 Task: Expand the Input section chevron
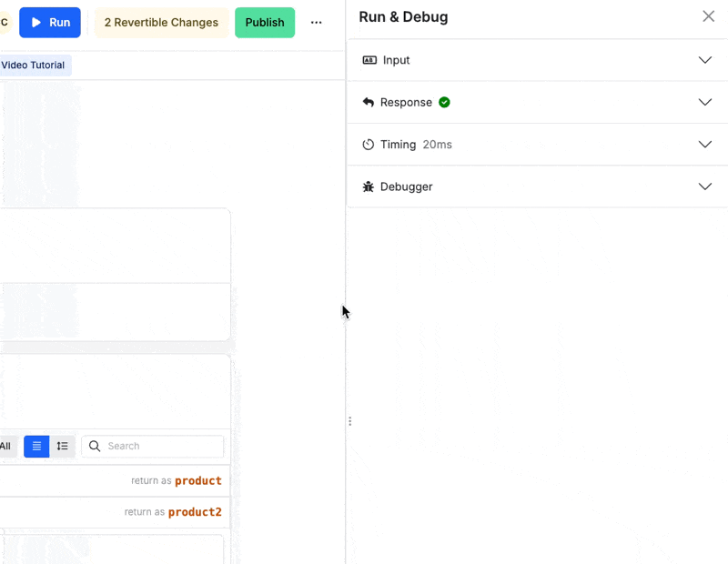click(x=705, y=60)
